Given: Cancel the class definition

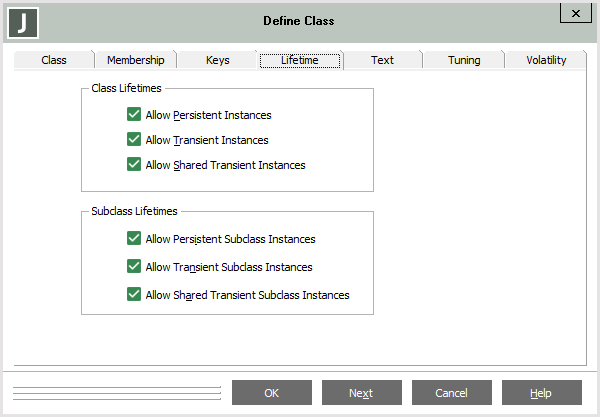Looking at the screenshot, I should click(x=451, y=393).
